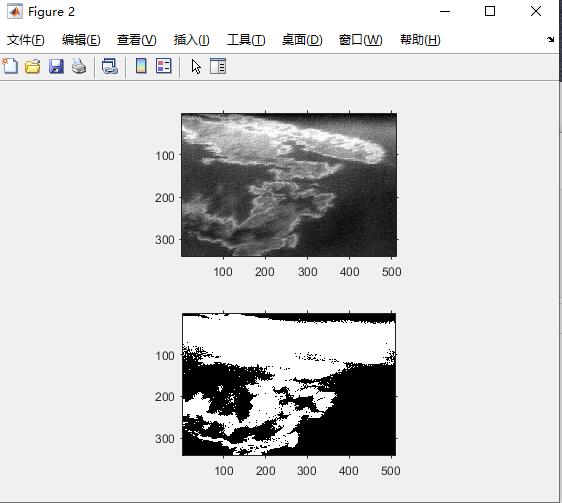Expand the 桌面(D) menu
This screenshot has height=503, width=562.
[302, 40]
